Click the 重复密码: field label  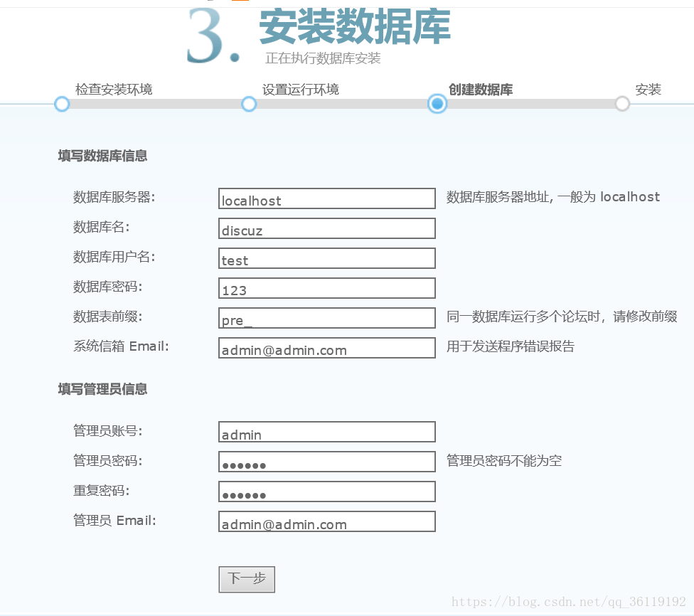pyautogui.click(x=102, y=491)
